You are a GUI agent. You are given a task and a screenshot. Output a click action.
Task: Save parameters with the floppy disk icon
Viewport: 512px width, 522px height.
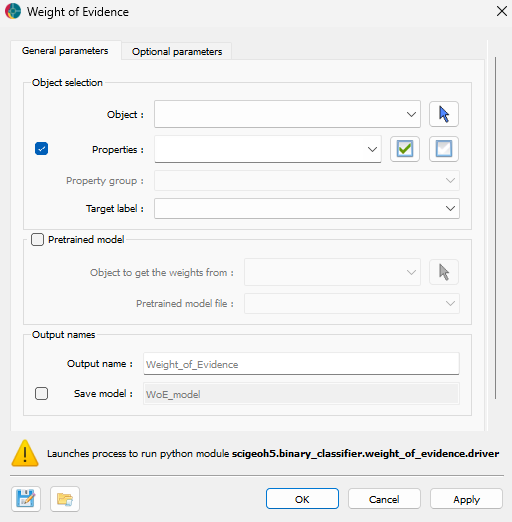[26, 499]
